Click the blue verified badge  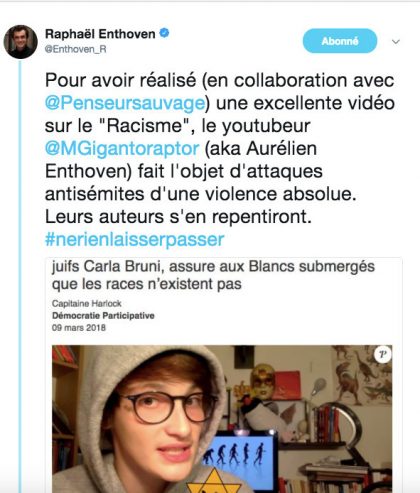(x=164, y=33)
